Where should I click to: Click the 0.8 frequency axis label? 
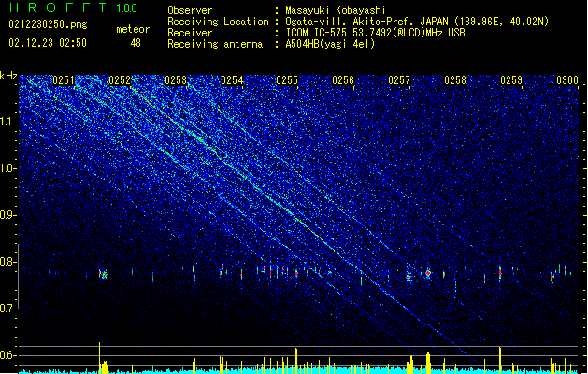point(8,262)
